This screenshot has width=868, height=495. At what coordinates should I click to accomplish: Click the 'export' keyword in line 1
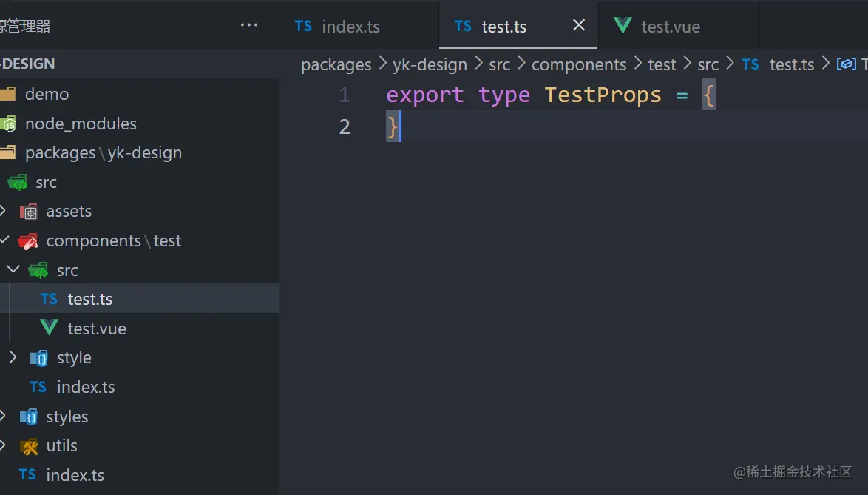[x=424, y=95]
